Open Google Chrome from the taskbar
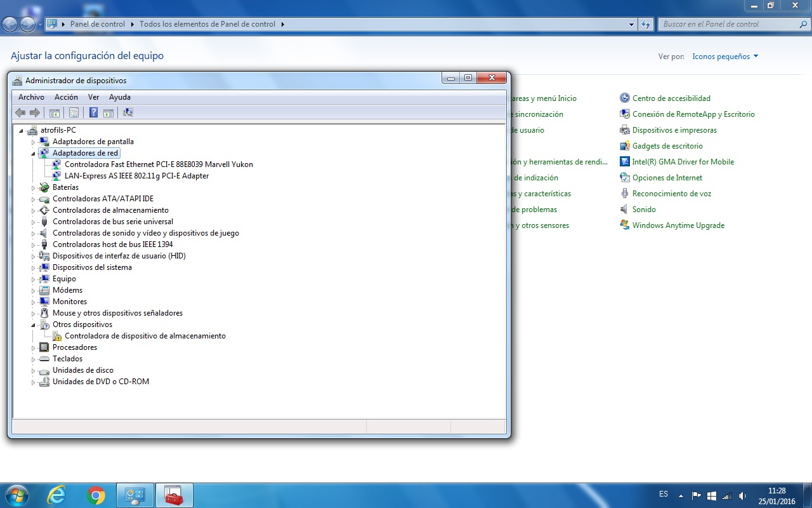The height and width of the screenshot is (508, 812). (x=96, y=495)
